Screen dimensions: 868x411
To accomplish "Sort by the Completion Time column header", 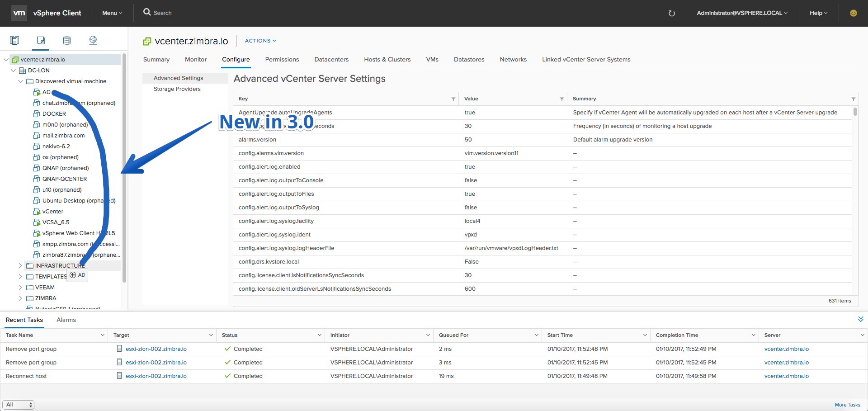I will coord(677,335).
